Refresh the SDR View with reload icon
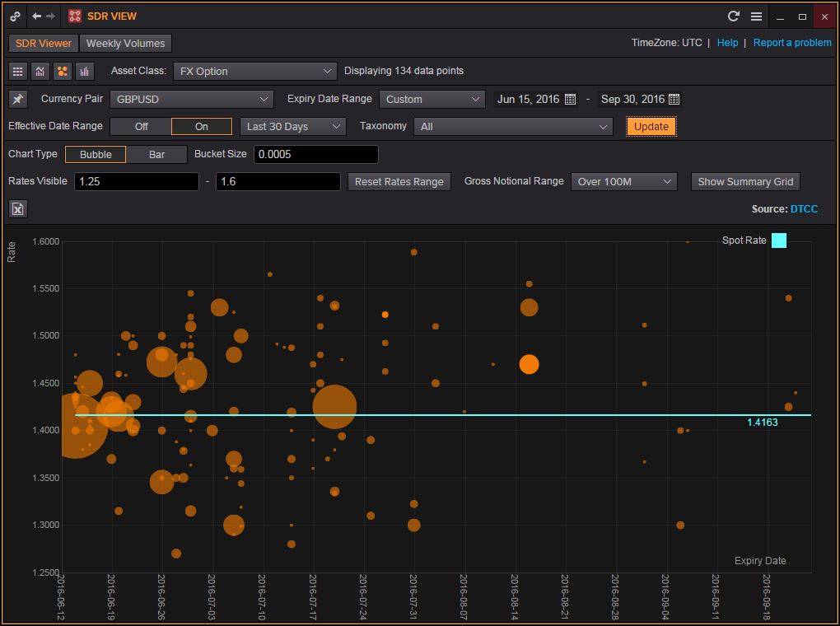This screenshot has width=840, height=626. tap(734, 16)
